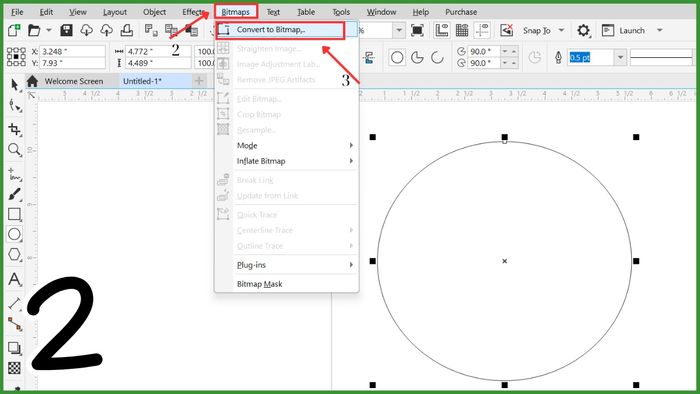Click the cloud upload export icon
The image size is (700, 394).
click(106, 30)
